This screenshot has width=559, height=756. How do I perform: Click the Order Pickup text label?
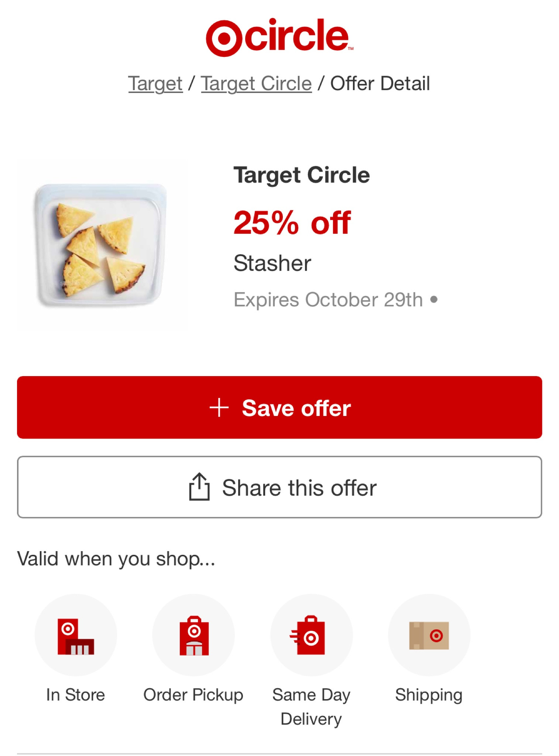193,695
